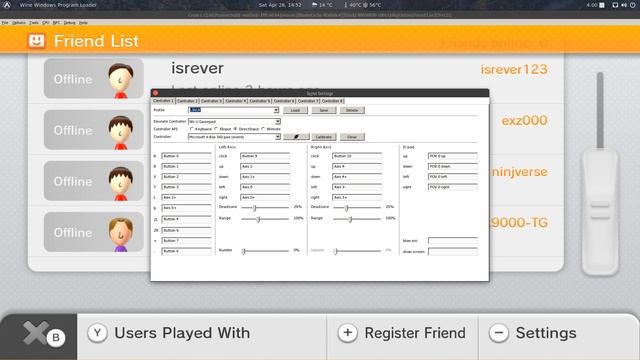Click the Clear button
The image size is (640, 360).
click(352, 137)
